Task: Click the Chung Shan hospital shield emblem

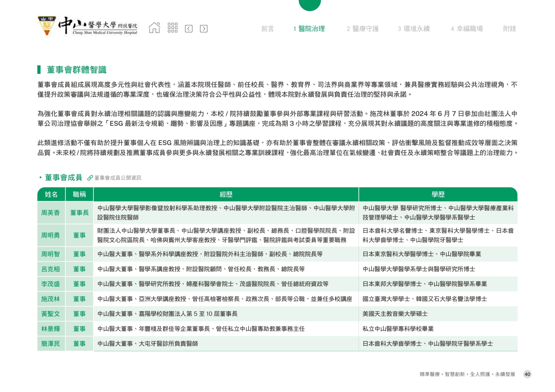Action: (47, 25)
